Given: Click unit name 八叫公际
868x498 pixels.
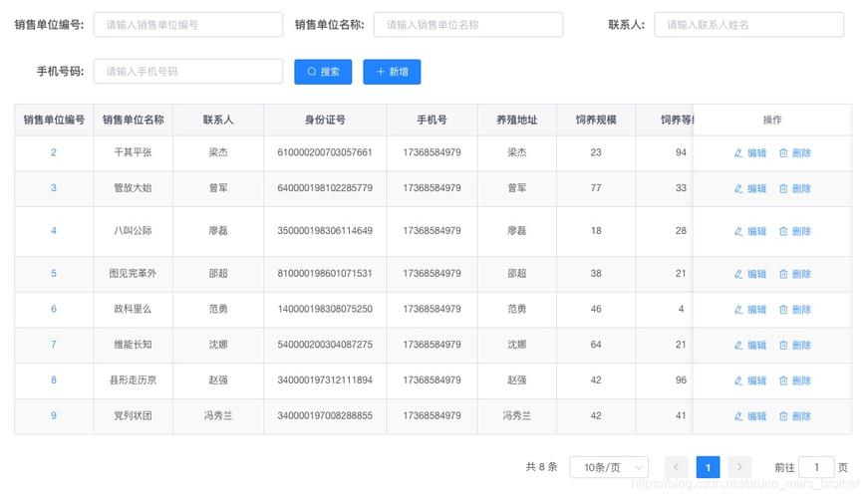Looking at the screenshot, I should [133, 231].
